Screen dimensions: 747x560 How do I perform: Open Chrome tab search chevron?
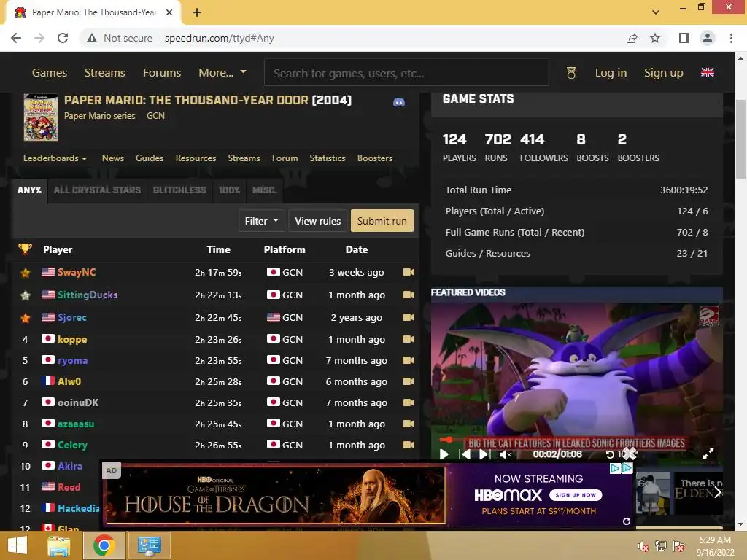656,12
